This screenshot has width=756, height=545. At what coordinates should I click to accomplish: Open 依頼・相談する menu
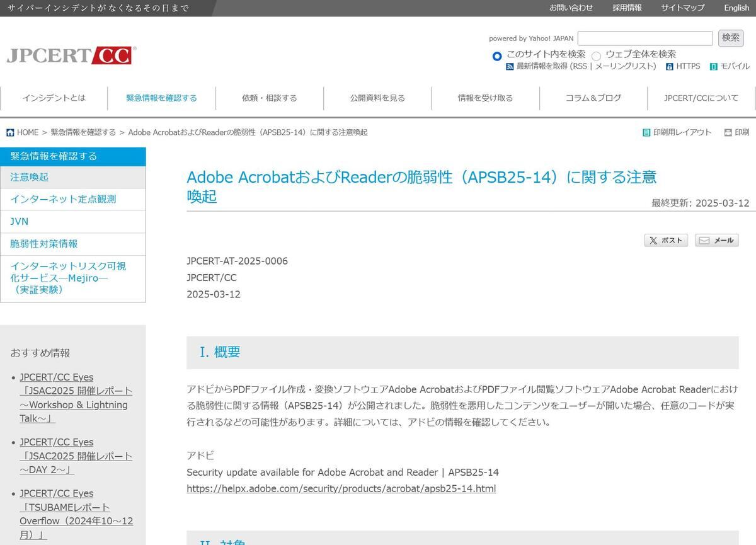pos(270,98)
